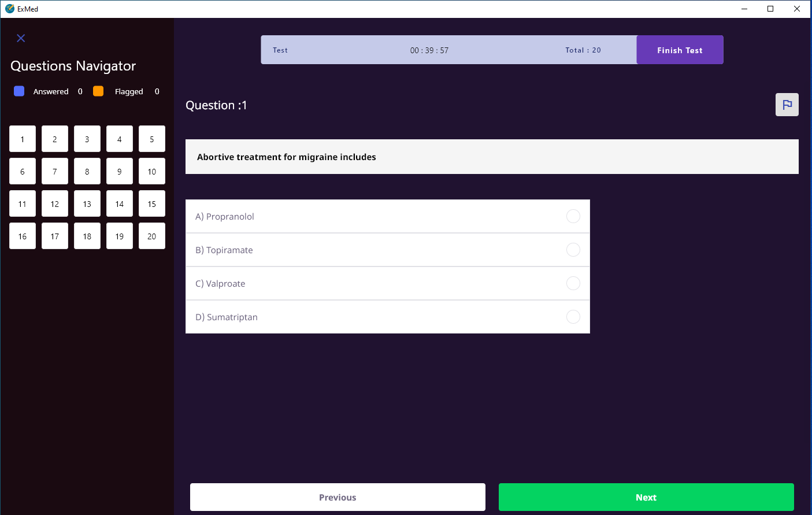Click the blue Answered legend square
Image resolution: width=812 pixels, height=515 pixels.
coord(18,91)
